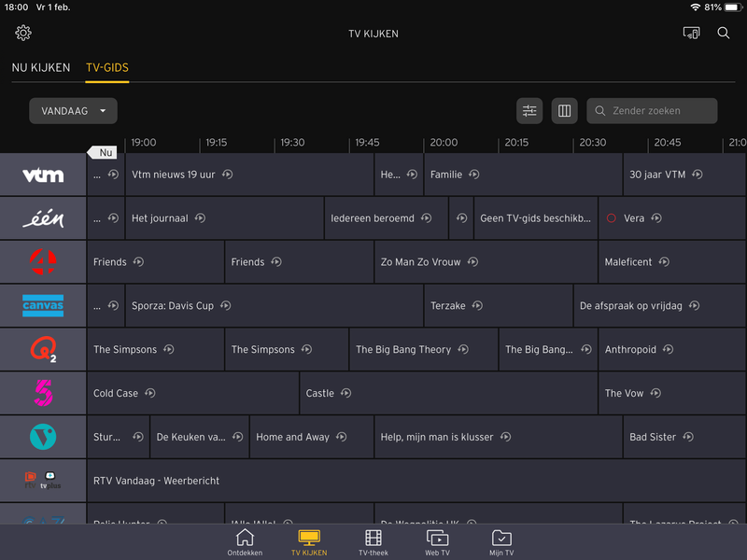Open TV KIJKEN in bottom bar
The height and width of the screenshot is (560, 747).
tap(309, 542)
